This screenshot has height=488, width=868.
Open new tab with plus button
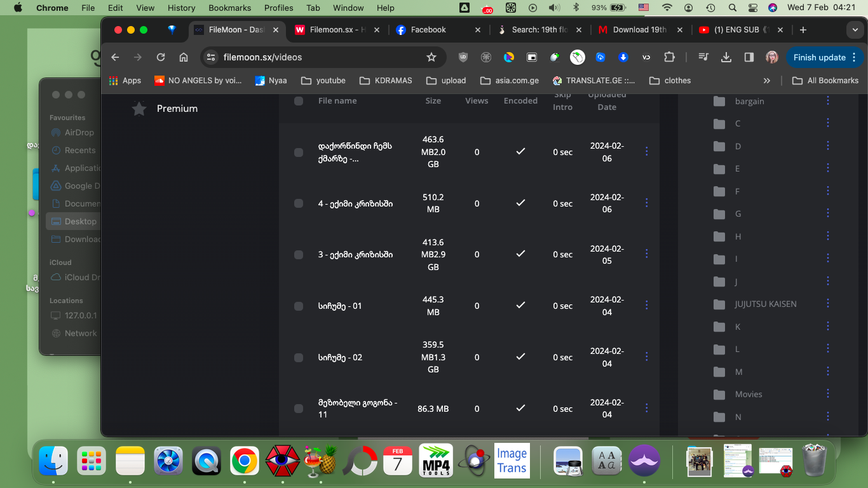click(x=803, y=30)
